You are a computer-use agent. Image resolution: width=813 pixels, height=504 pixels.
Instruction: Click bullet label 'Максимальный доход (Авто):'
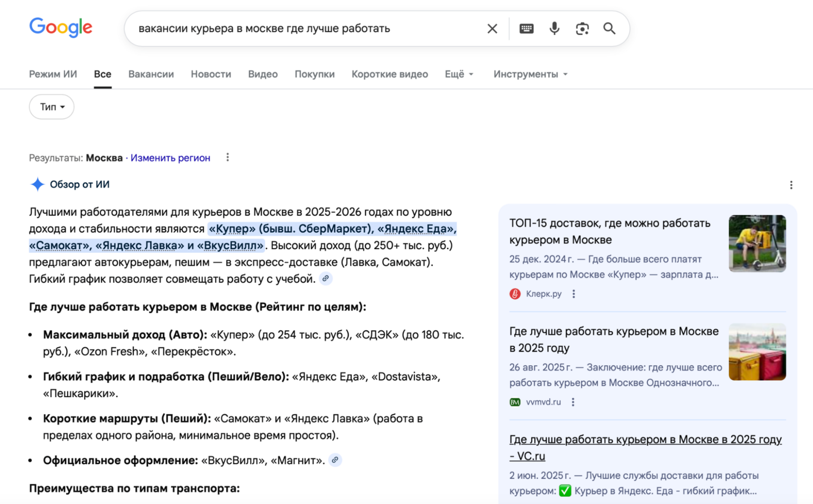(125, 335)
